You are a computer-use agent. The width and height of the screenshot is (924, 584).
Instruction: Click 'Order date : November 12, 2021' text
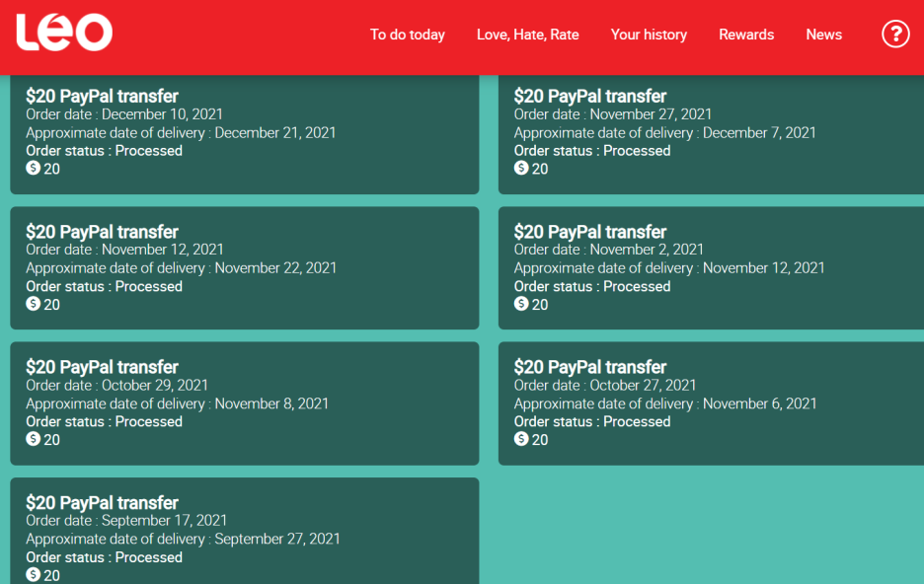(x=125, y=250)
